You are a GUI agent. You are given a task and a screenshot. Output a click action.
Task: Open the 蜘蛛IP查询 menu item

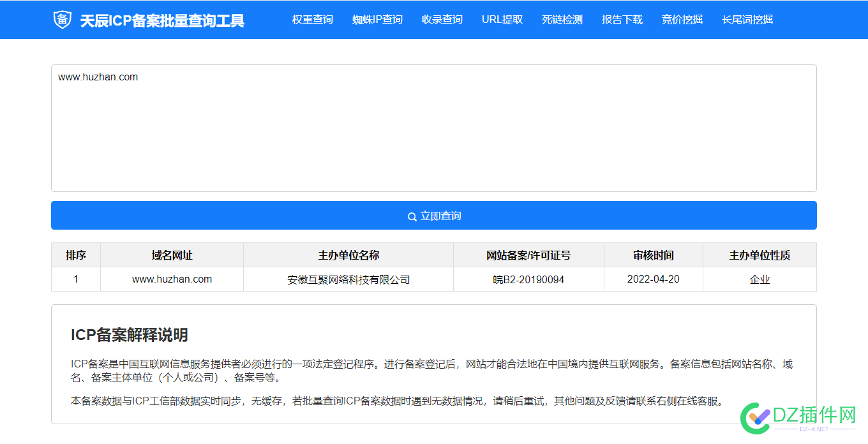(x=377, y=20)
